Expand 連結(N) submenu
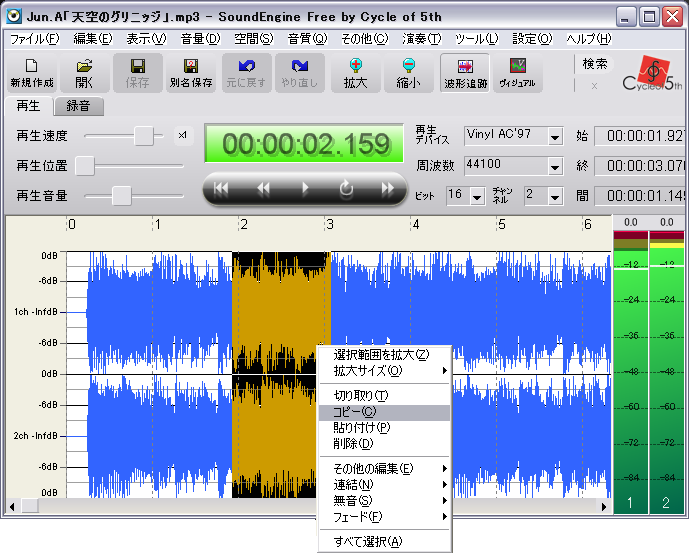Screen dimensions: 689x553 tap(384, 485)
